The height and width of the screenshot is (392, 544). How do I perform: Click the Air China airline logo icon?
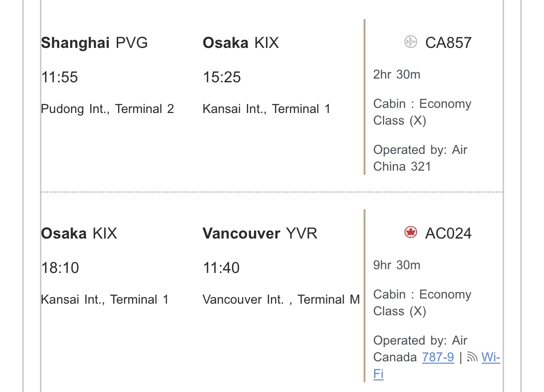411,42
